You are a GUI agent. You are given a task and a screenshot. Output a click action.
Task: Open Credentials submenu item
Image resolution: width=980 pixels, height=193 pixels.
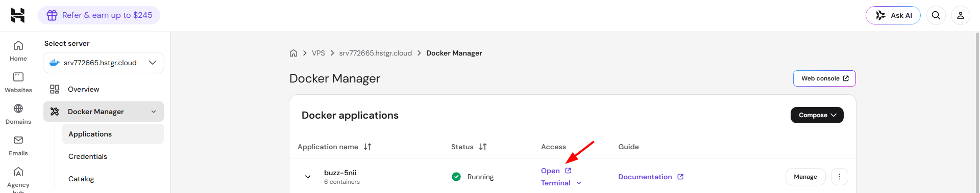113,156
